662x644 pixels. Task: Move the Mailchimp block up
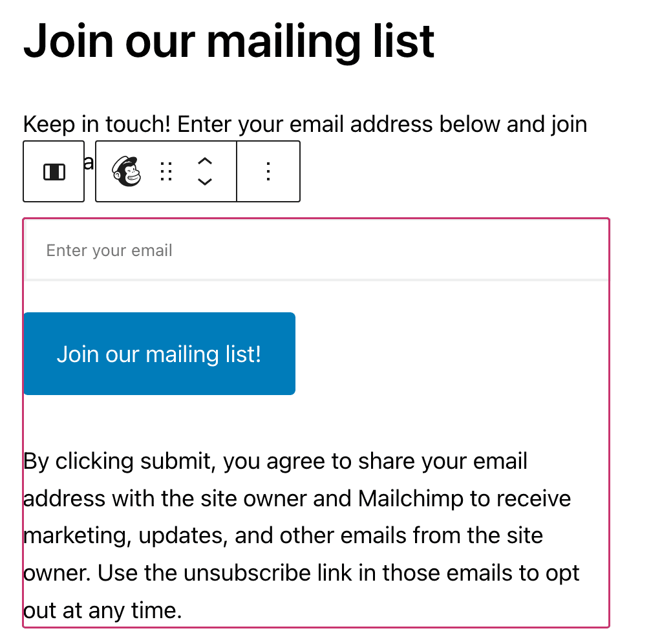(205, 162)
